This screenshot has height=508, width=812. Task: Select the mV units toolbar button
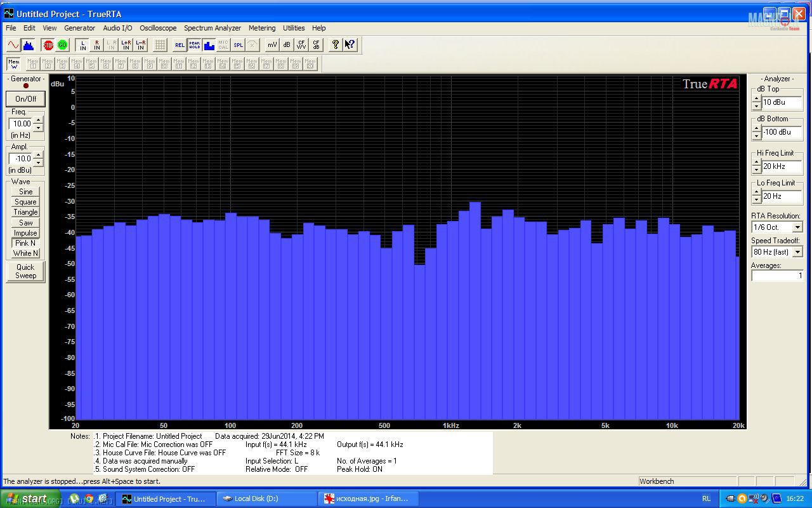click(x=272, y=45)
